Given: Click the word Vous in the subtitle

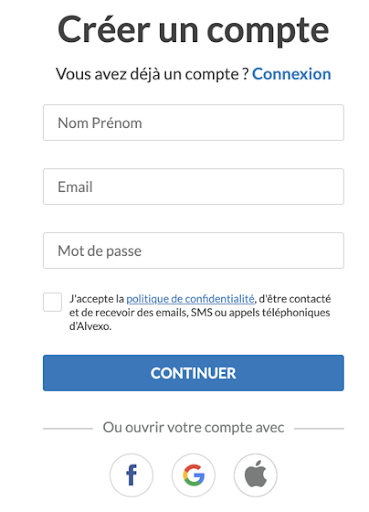Looking at the screenshot, I should click(x=73, y=74).
